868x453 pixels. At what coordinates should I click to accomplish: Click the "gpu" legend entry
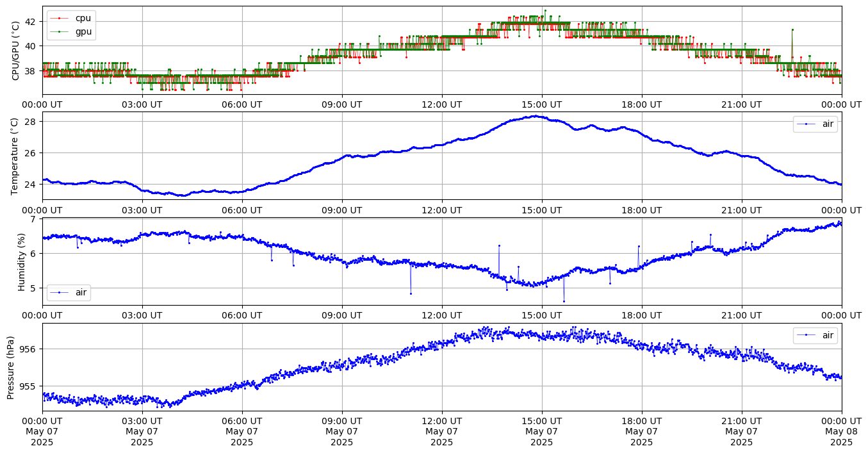point(71,31)
